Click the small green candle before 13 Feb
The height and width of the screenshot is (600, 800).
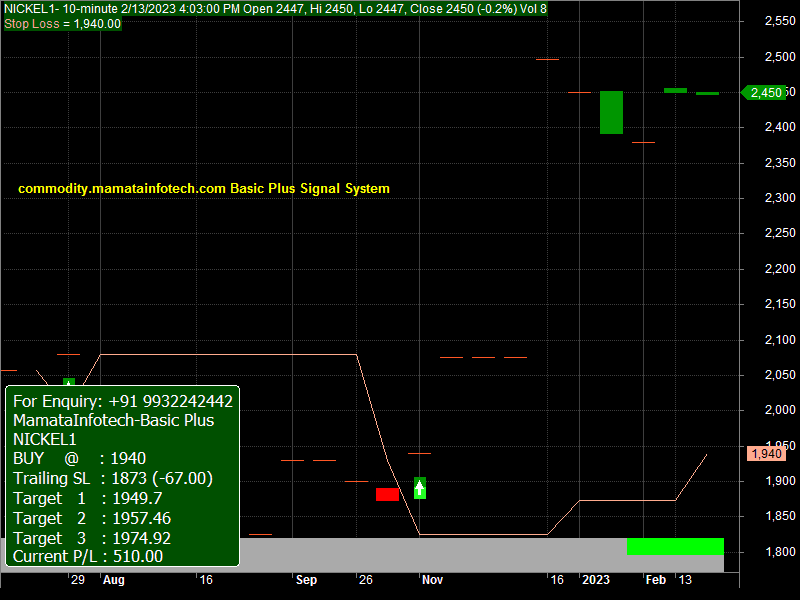[x=675, y=90]
